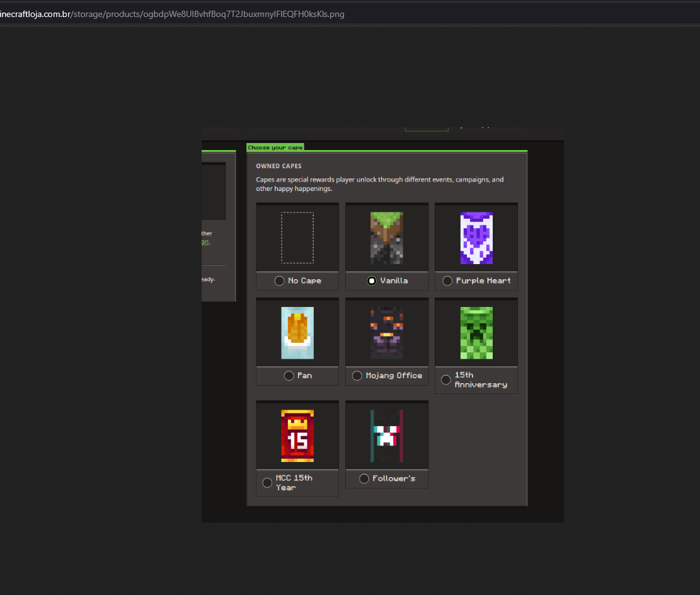Choose the Purple Heart radio button

pos(447,281)
